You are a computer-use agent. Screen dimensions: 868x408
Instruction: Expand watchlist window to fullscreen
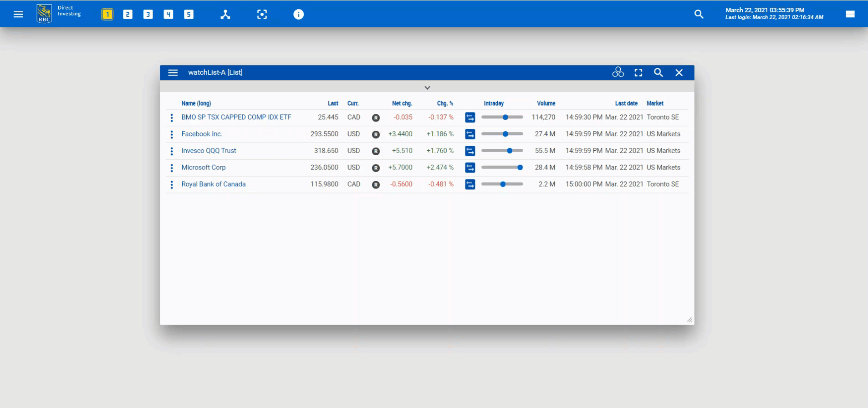point(638,72)
